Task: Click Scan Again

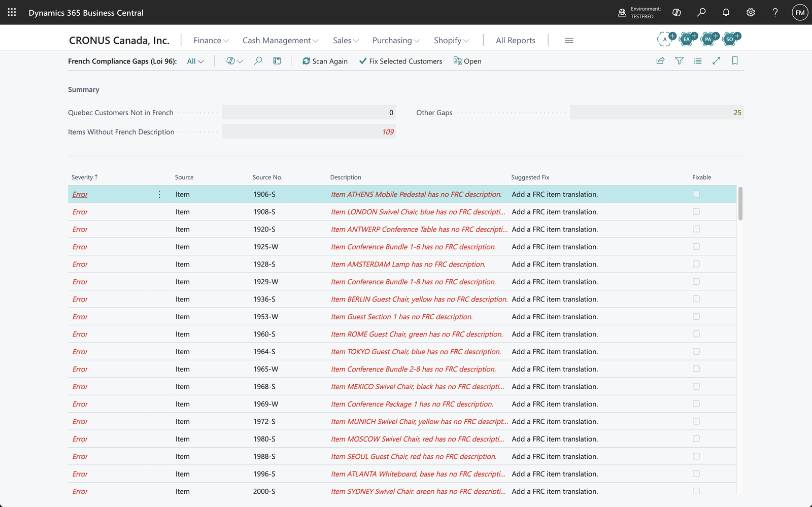Action: click(325, 61)
